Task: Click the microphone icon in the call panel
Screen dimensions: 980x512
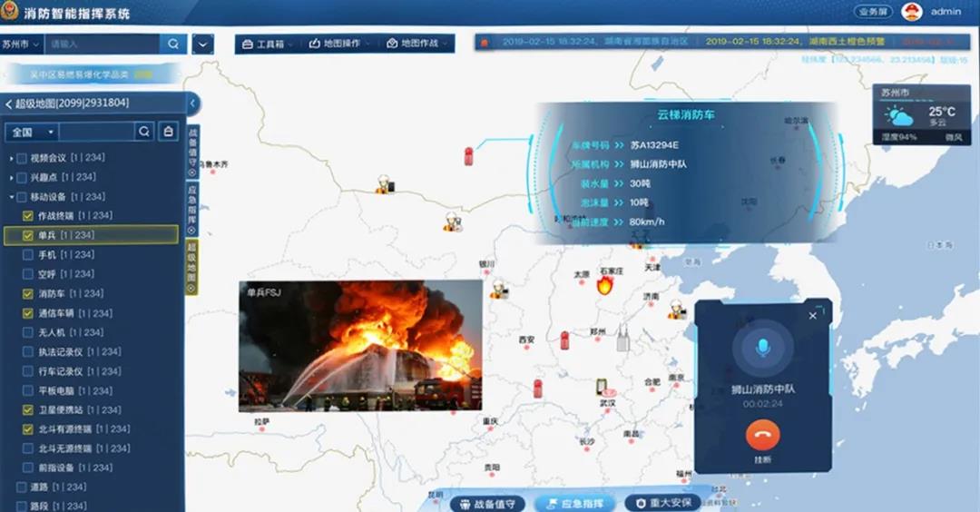Action: pos(762,349)
